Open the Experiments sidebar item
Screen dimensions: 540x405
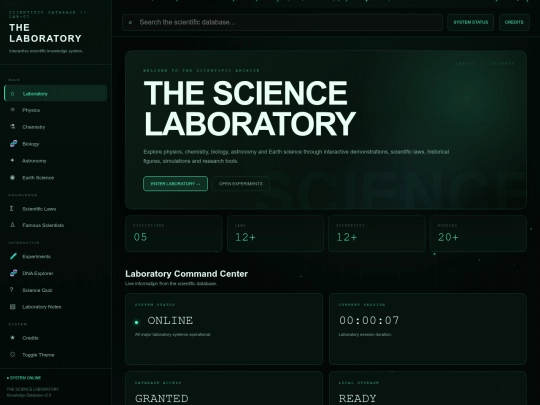click(x=55, y=256)
